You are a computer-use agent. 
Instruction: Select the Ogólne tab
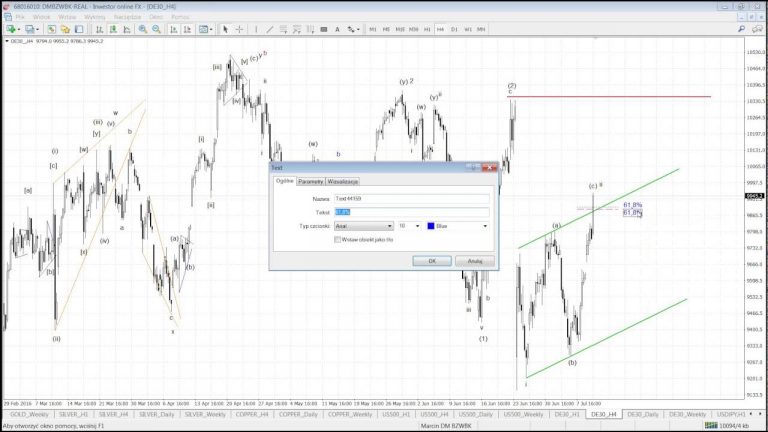pyautogui.click(x=285, y=181)
